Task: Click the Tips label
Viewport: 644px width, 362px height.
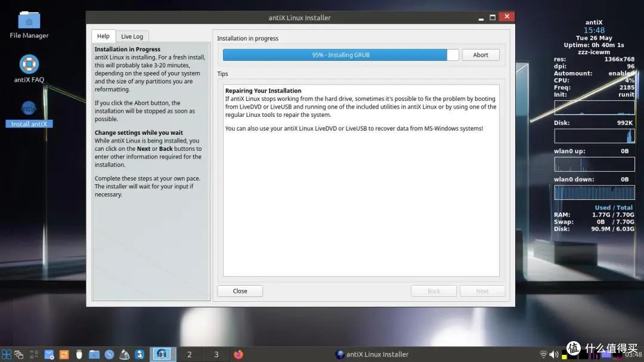Action: pyautogui.click(x=222, y=73)
